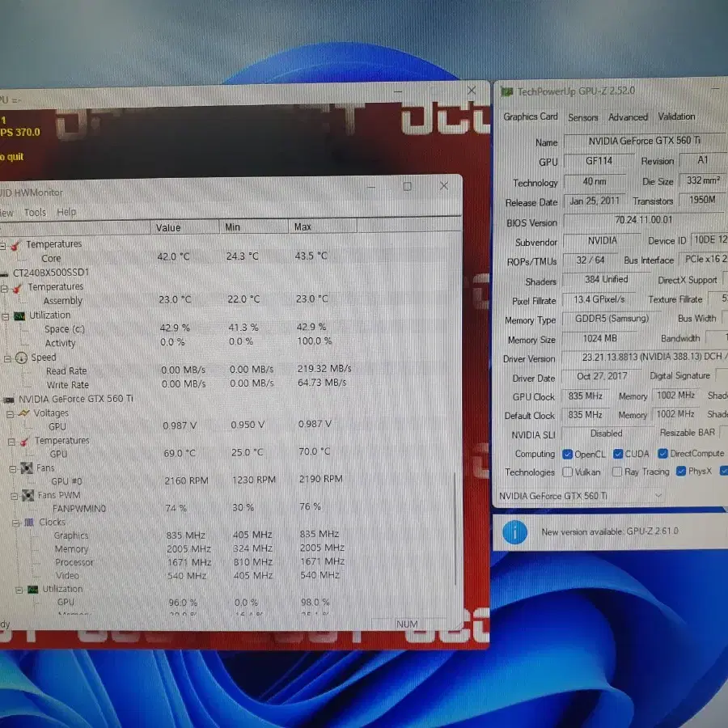
Task: Click the New version available GPU-Z 2.61.0 notice
Action: (x=610, y=531)
